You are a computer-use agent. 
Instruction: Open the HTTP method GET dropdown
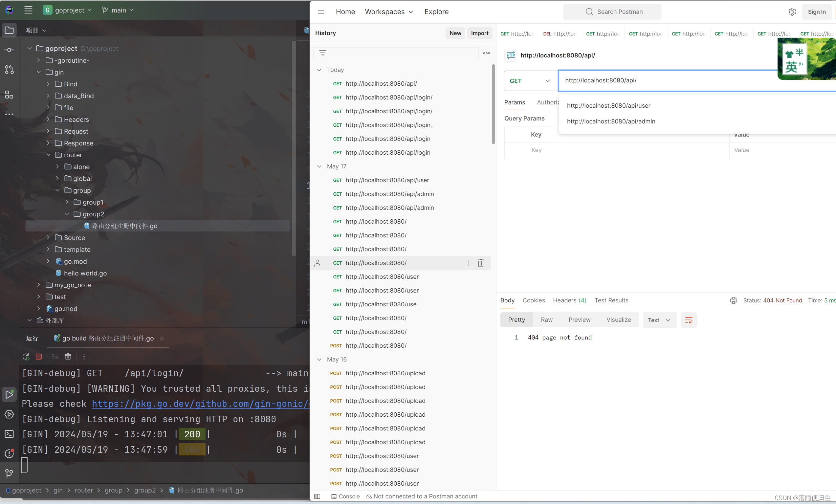tap(530, 81)
